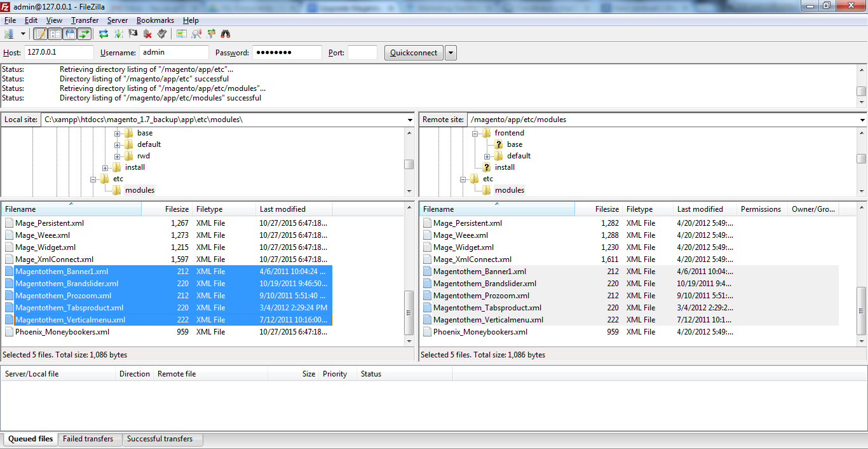The width and height of the screenshot is (868, 449).
Task: Sort local list by Last modified column
Action: [294, 209]
